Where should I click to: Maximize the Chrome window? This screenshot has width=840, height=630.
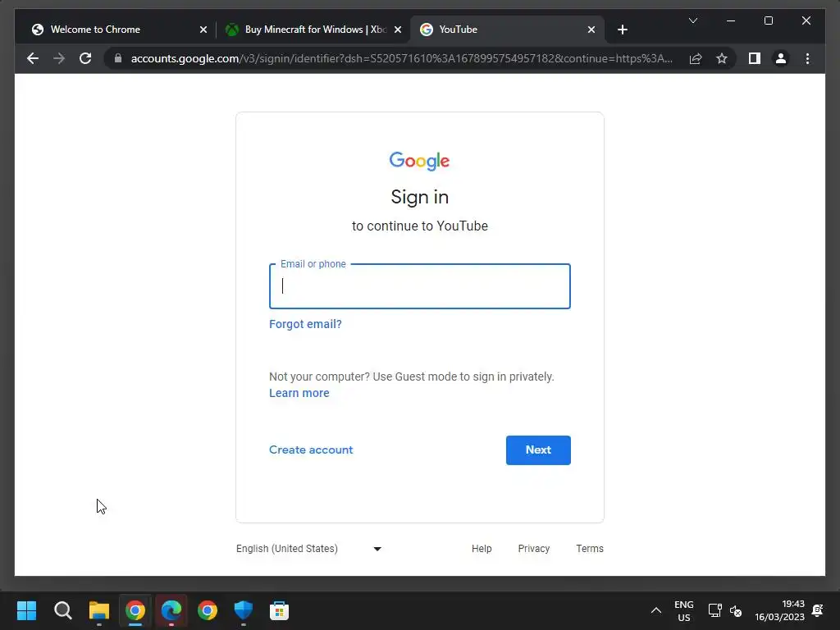click(768, 21)
